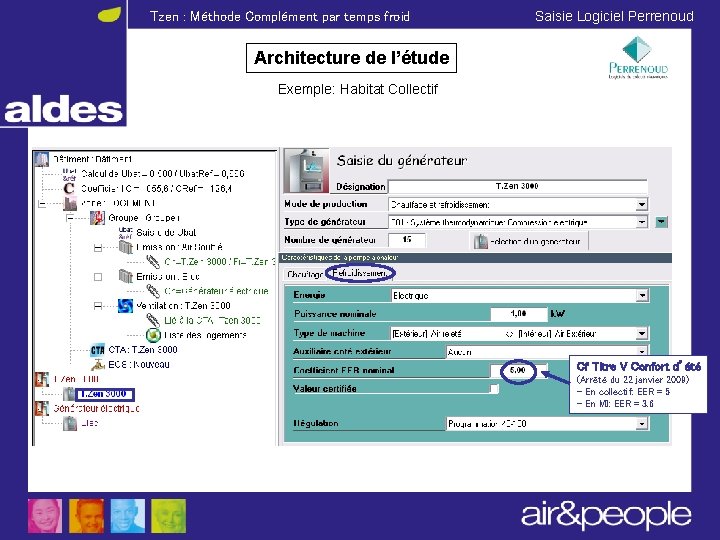
Task: Click the C coefficient icon in tree
Action: (69, 188)
